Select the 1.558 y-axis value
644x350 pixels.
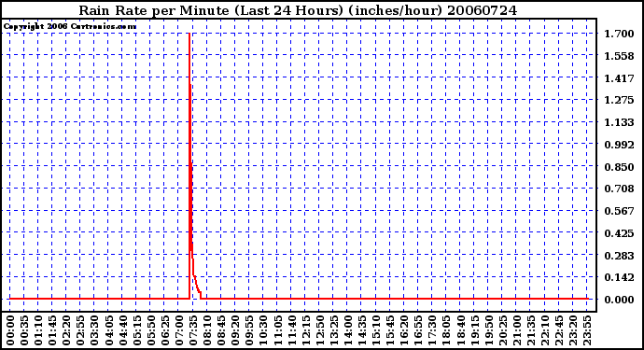(619, 55)
